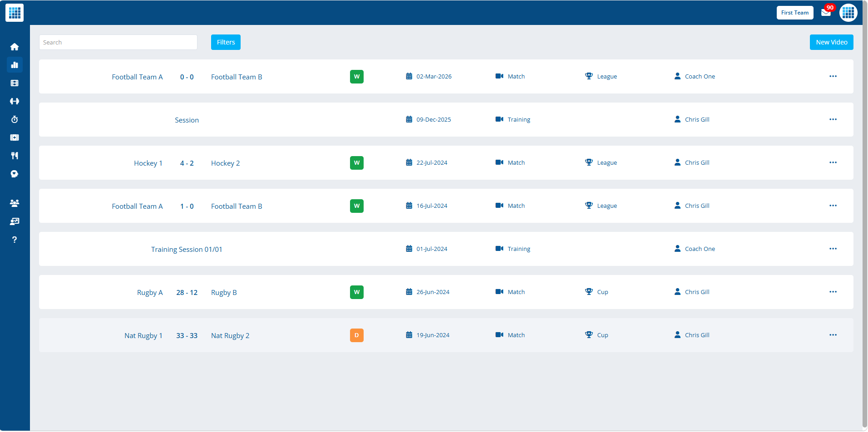Image resolution: width=868 pixels, height=432 pixels.
Task: Open the First Team selector
Action: pyautogui.click(x=795, y=12)
